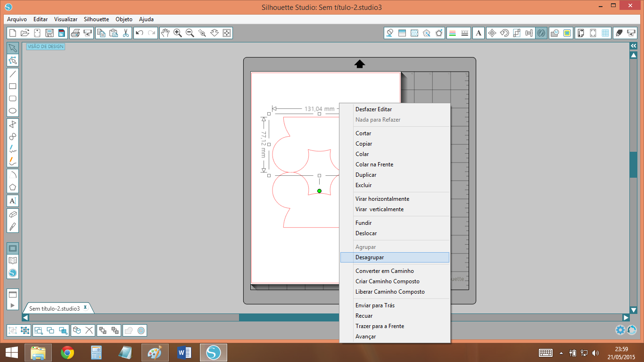Click the Offset concentric circles icon
The height and width of the screenshot is (362, 644).
(x=141, y=330)
